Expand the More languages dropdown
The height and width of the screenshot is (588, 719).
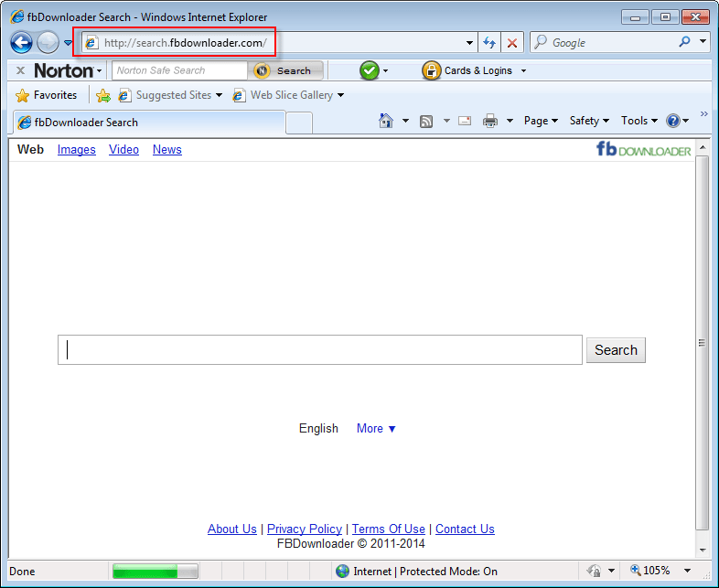pyautogui.click(x=376, y=429)
